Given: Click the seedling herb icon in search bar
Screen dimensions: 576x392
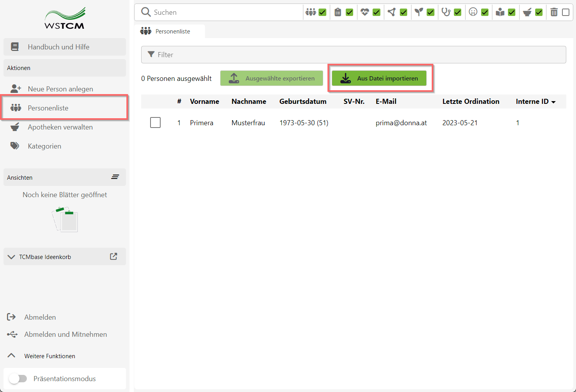Looking at the screenshot, I should 418,12.
